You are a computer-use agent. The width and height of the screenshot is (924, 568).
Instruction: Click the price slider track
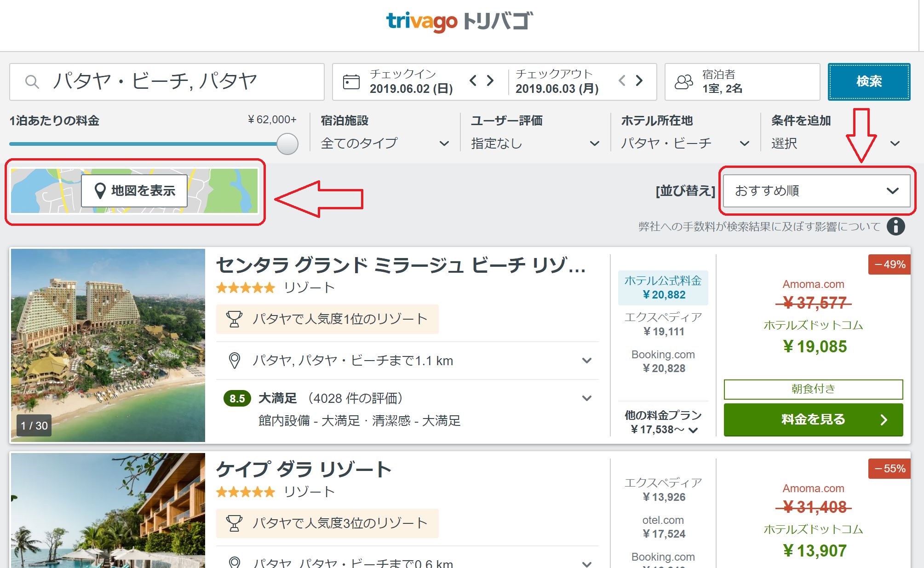click(x=143, y=144)
